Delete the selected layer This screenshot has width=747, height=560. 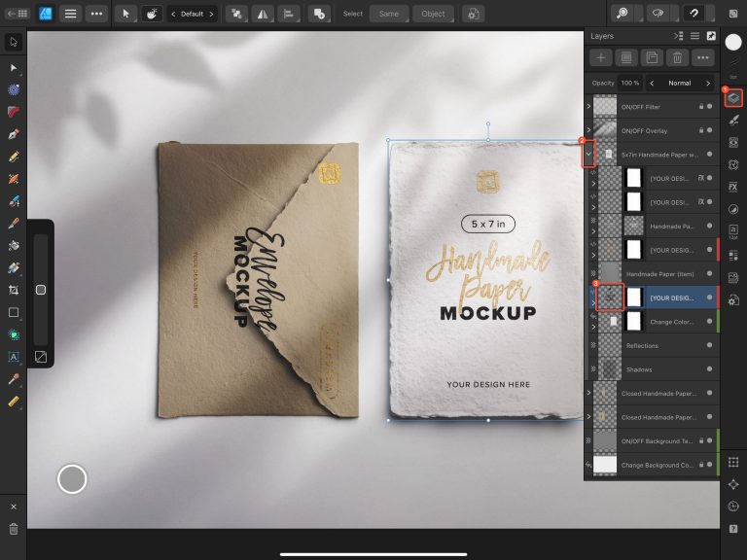tap(677, 58)
